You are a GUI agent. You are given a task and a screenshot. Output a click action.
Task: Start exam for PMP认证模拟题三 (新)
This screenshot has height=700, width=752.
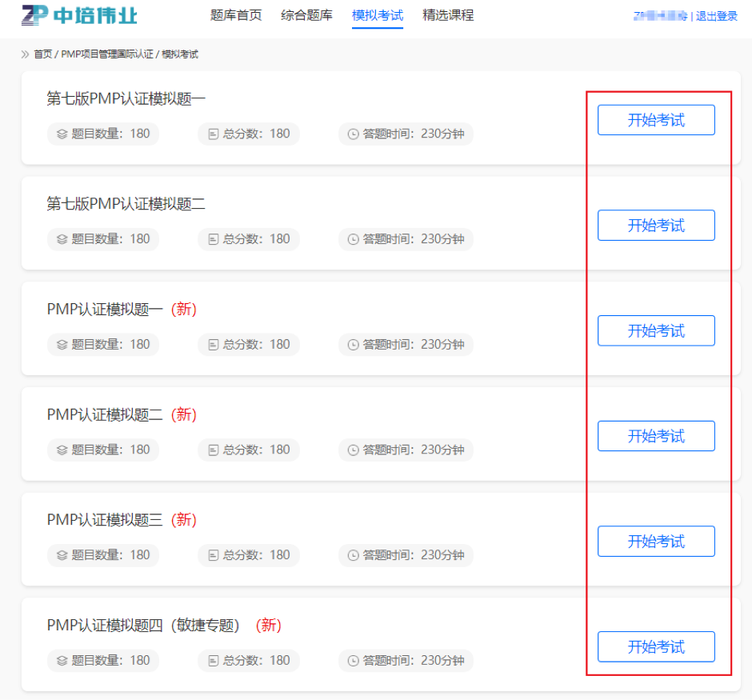click(x=656, y=542)
